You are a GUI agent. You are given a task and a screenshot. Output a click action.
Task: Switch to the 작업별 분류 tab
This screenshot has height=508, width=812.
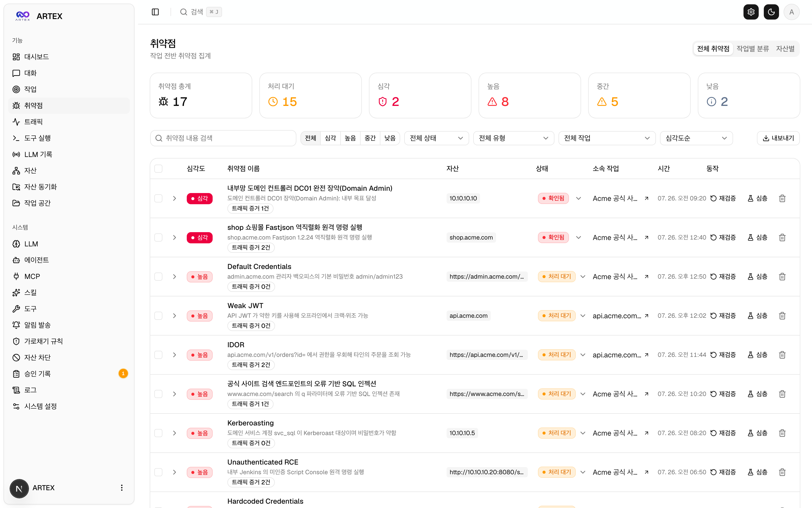point(753,49)
